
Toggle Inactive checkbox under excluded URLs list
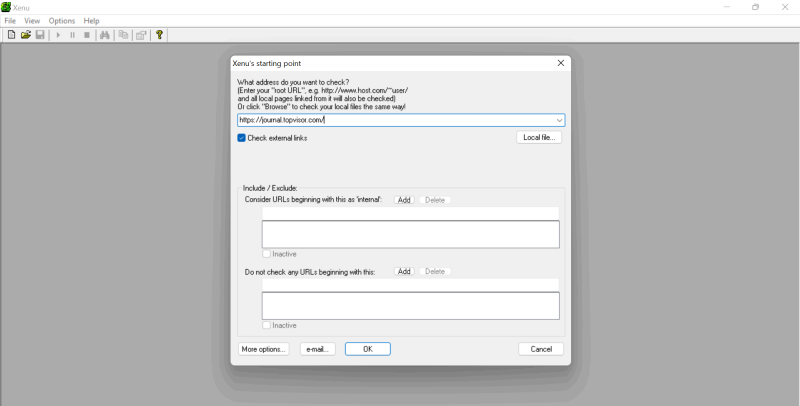tap(266, 325)
